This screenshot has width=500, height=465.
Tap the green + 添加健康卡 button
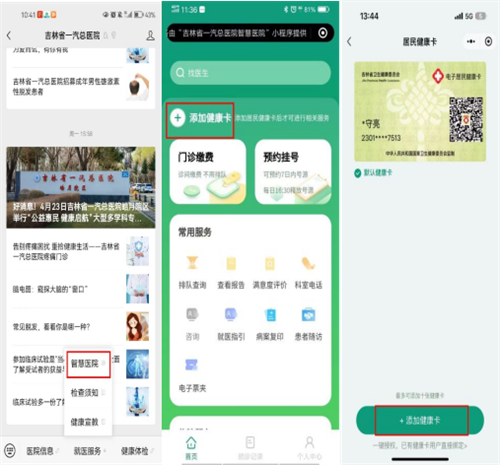click(420, 420)
